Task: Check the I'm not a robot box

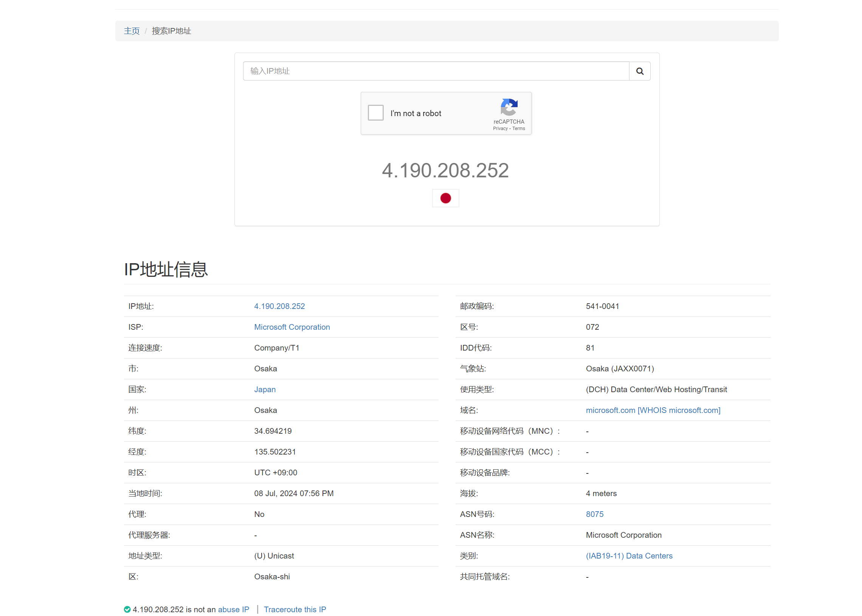Action: (375, 113)
